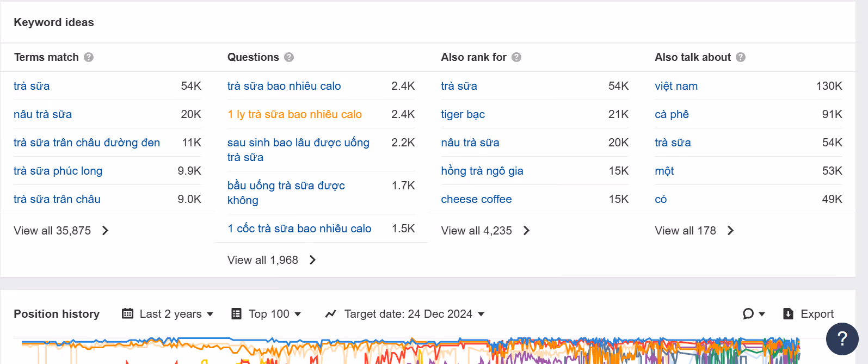This screenshot has width=868, height=364.
Task: Open Target date 24 Dec 2024 dropdown
Action: coord(404,314)
